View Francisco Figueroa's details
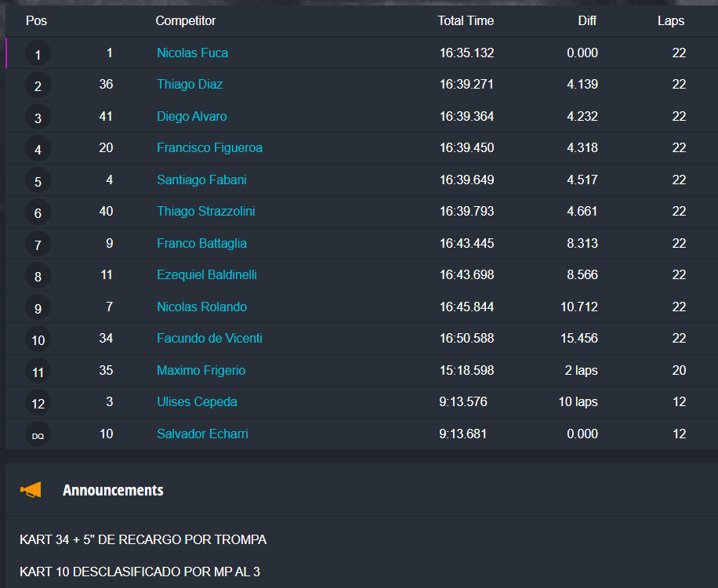The width and height of the screenshot is (718, 588). (209, 148)
